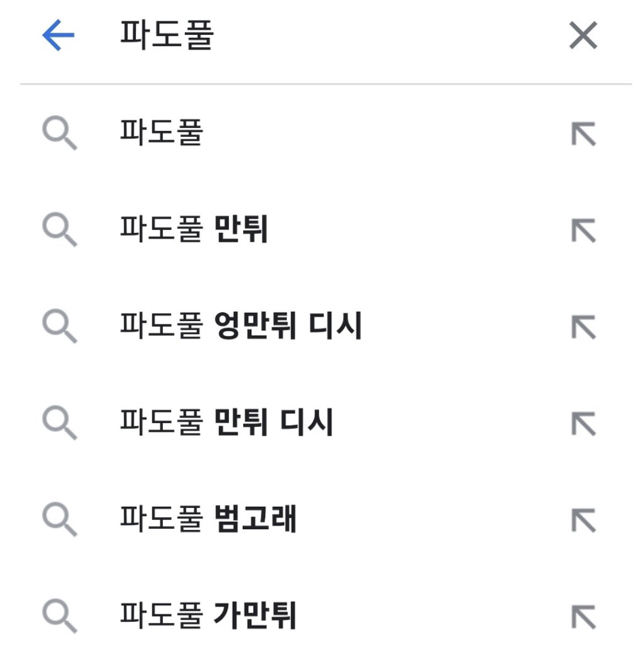
Task: Open the suggestion '파도풀 만튀 디시'
Action: tap(226, 422)
